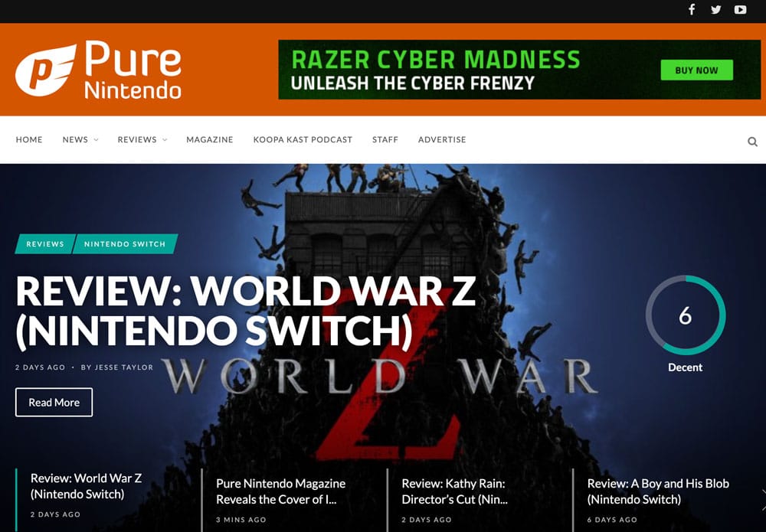Open Koopa Kast Podcast page

tap(303, 139)
